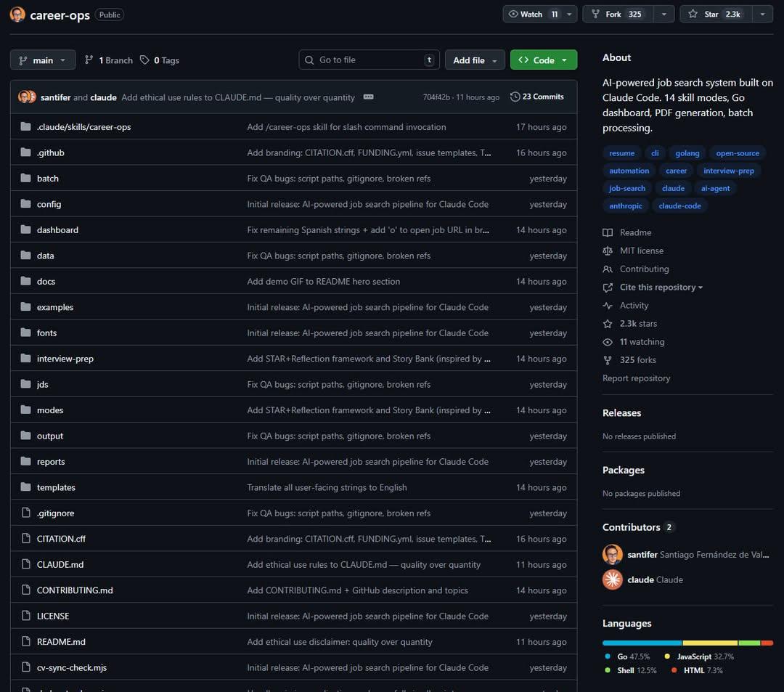The image size is (784, 692).
Task: Click the file icon for CITATION.cff
Action: [25, 539]
